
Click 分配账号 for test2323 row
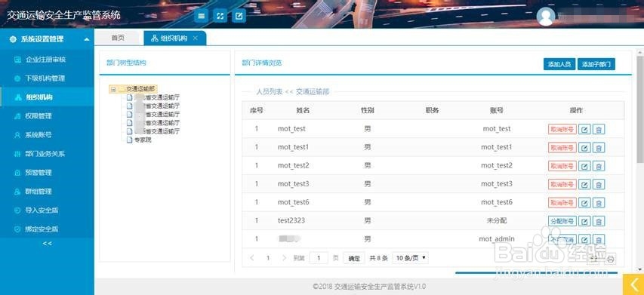(562, 221)
